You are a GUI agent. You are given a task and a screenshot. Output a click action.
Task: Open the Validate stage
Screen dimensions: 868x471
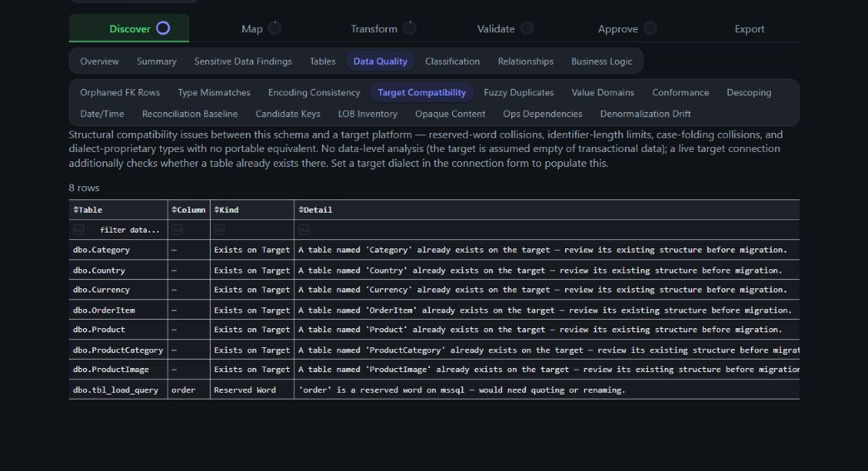(x=496, y=29)
